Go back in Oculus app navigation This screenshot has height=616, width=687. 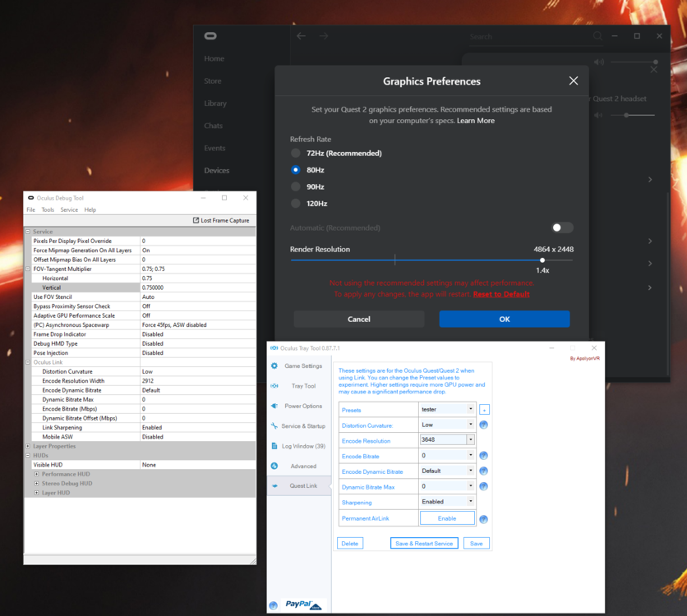[x=301, y=36]
